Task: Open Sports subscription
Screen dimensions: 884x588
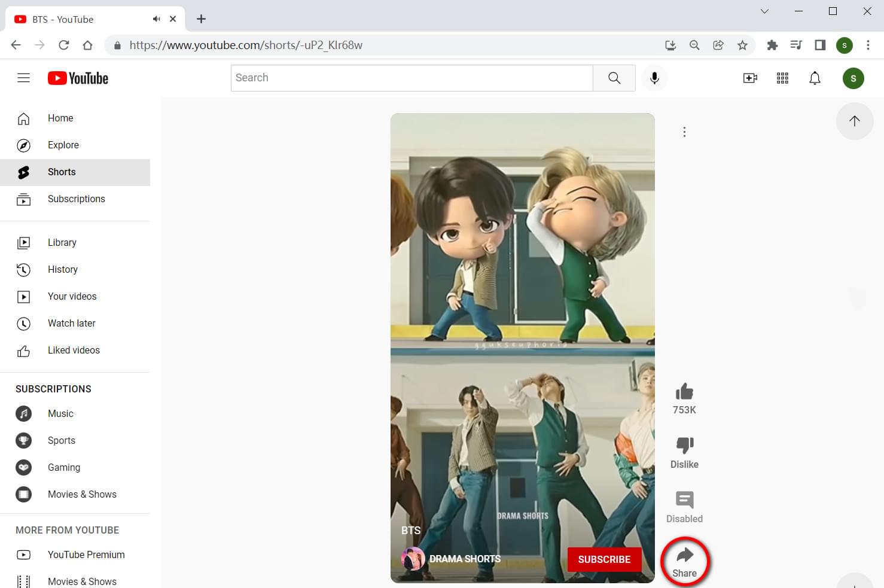Action: click(x=75, y=441)
